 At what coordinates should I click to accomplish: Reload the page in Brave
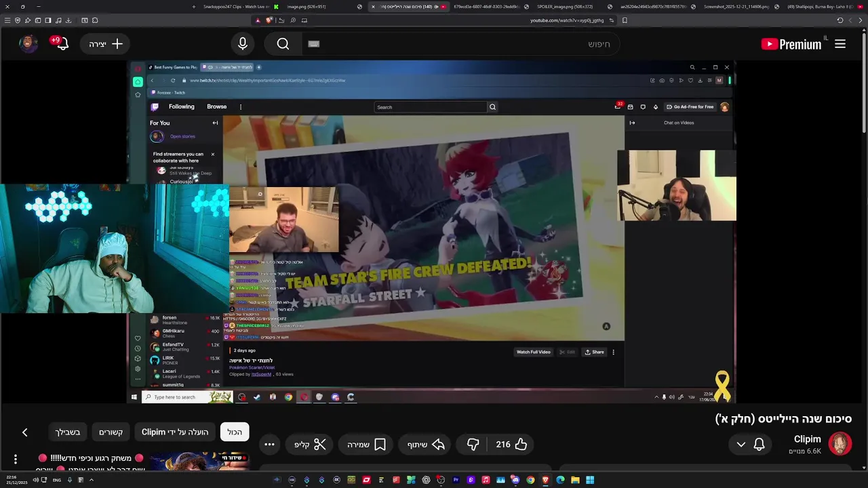pos(840,20)
